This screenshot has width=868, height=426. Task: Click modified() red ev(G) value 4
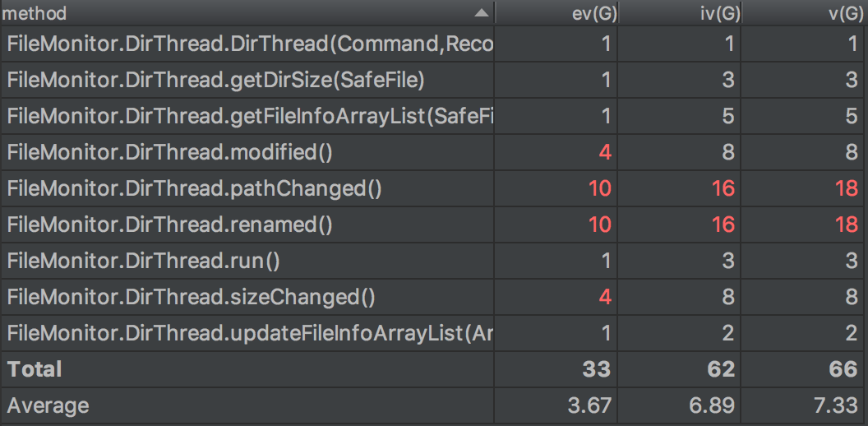pyautogui.click(x=605, y=152)
